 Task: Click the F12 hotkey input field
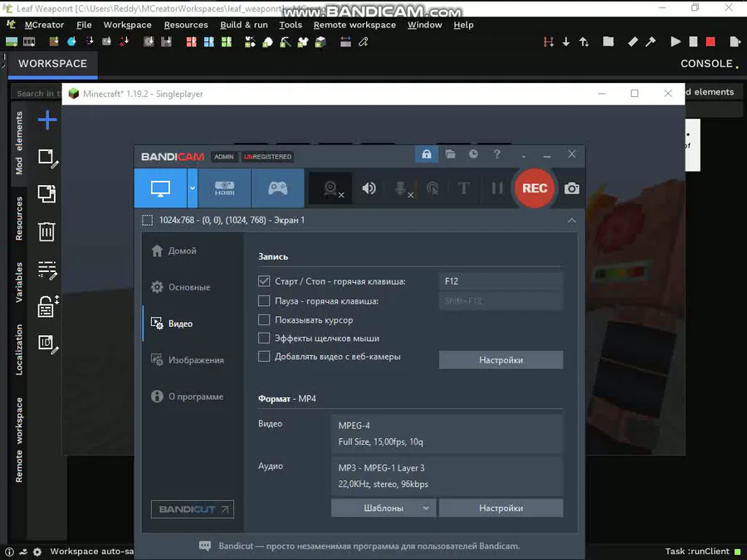[x=500, y=281]
